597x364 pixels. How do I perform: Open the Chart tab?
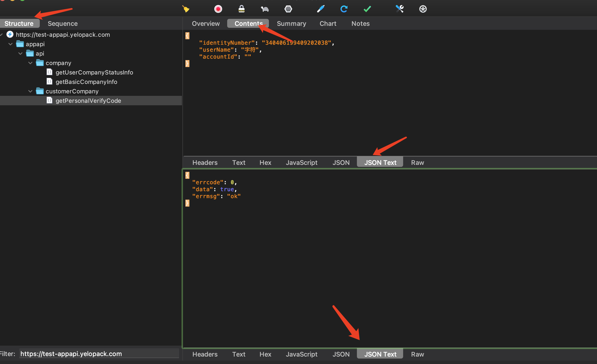(x=328, y=24)
